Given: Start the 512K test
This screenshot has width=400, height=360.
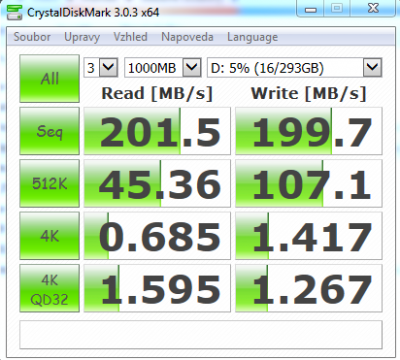Looking at the screenshot, I should click(50, 183).
